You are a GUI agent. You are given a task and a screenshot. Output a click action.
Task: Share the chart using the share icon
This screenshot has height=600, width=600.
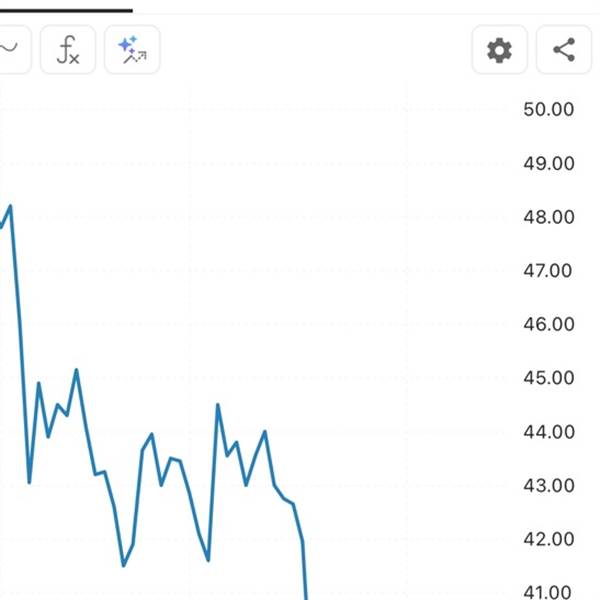[564, 50]
